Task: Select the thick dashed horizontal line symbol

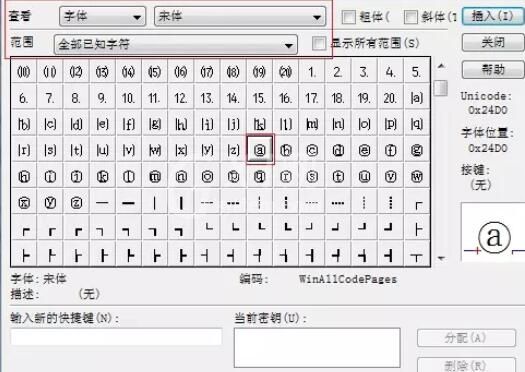Action: (233, 202)
